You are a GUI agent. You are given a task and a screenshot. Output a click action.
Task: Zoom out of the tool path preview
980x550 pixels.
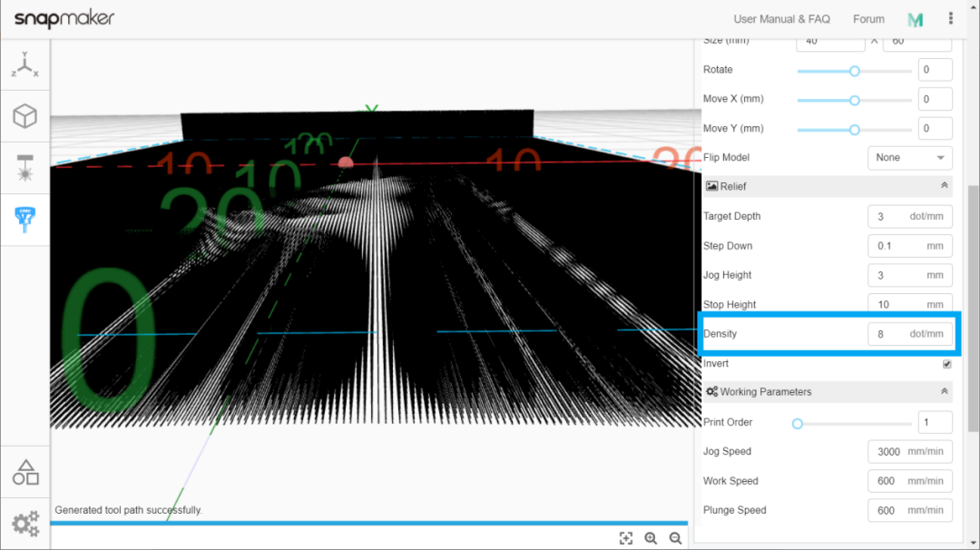(676, 538)
